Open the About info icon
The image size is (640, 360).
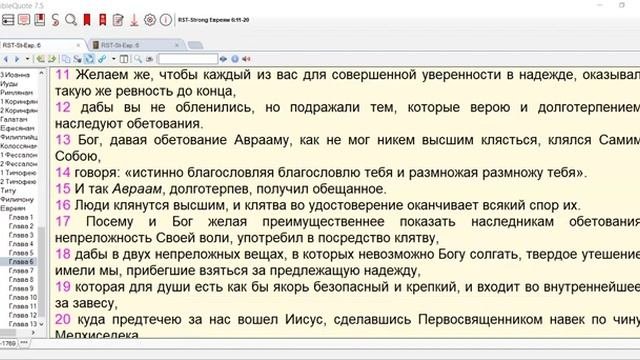point(165,20)
